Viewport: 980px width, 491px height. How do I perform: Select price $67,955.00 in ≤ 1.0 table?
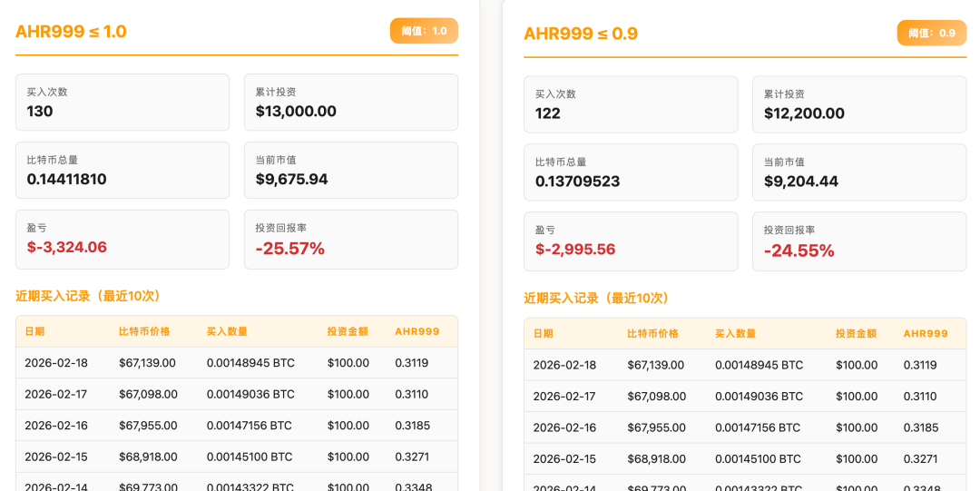148,426
